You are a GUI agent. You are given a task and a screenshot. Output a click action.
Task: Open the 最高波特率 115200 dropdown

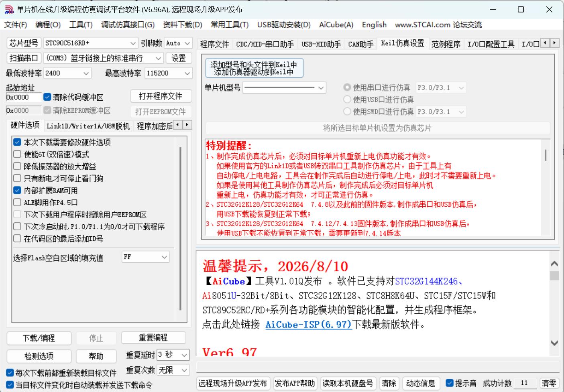(169, 73)
